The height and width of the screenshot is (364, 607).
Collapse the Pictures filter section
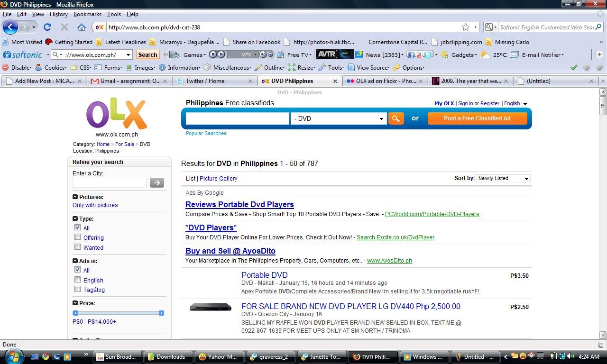click(x=75, y=197)
